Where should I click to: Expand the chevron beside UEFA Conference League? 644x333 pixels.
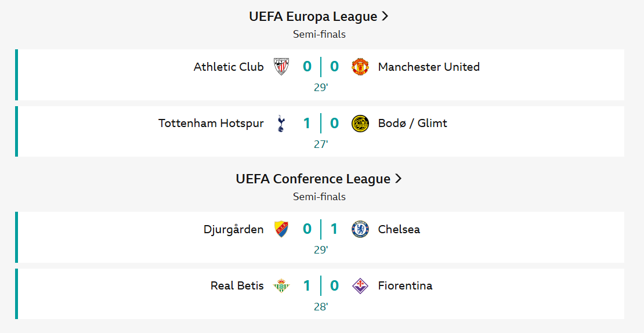pyautogui.click(x=398, y=179)
